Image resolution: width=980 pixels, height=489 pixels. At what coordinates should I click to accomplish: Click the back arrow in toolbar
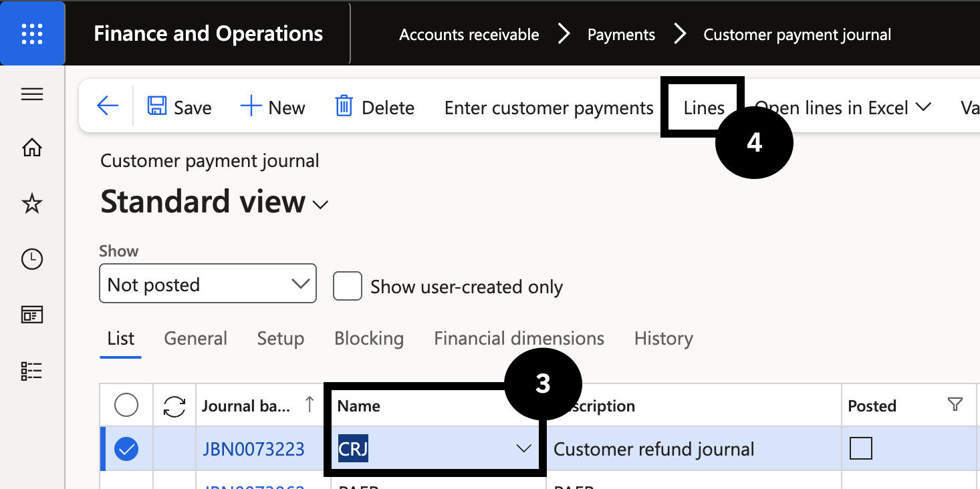tap(107, 106)
